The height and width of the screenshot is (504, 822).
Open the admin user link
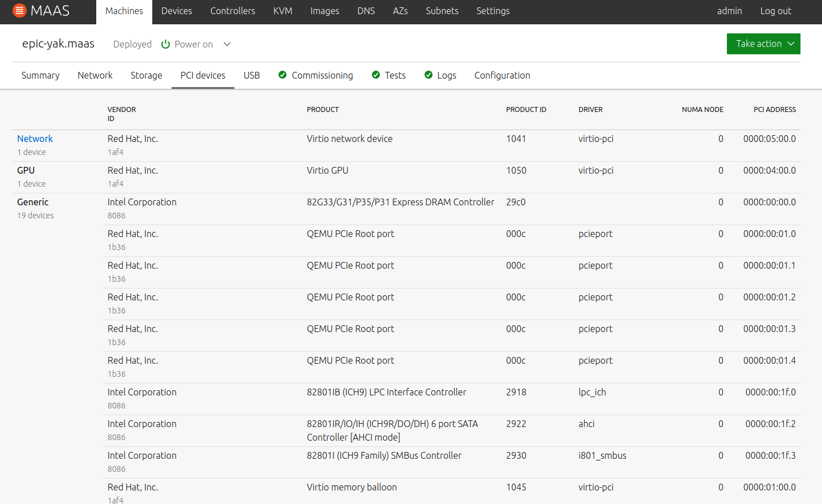729,11
